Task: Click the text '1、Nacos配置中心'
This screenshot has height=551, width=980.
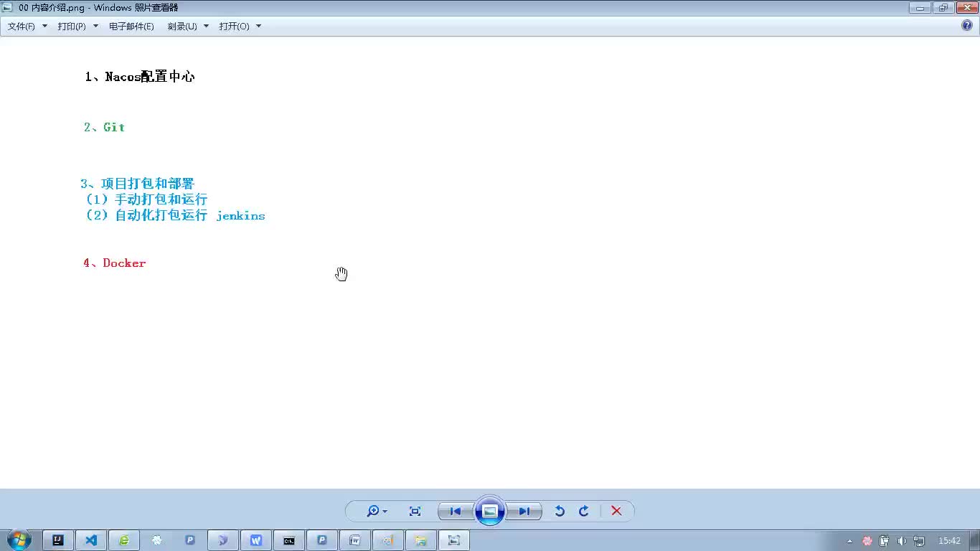Action: click(x=140, y=77)
